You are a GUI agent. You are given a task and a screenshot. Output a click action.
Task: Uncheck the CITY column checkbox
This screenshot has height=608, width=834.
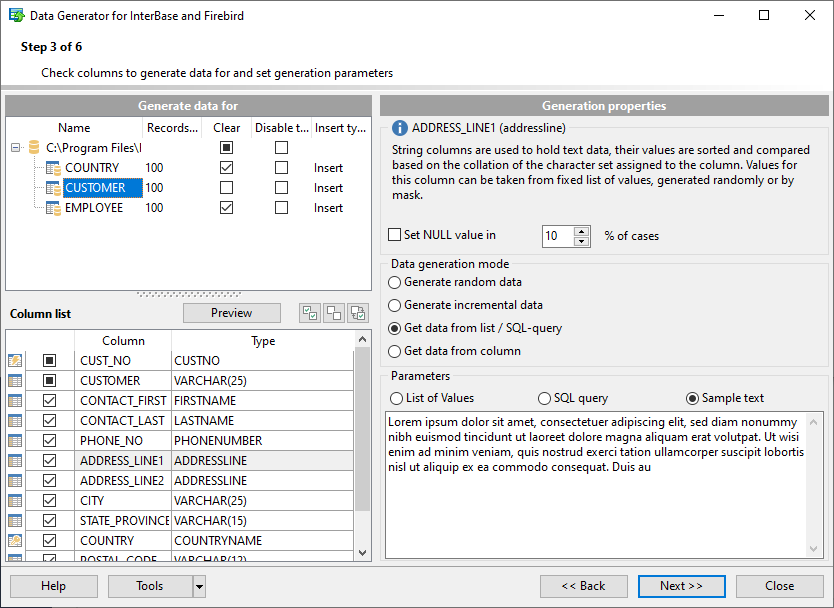[x=49, y=501]
